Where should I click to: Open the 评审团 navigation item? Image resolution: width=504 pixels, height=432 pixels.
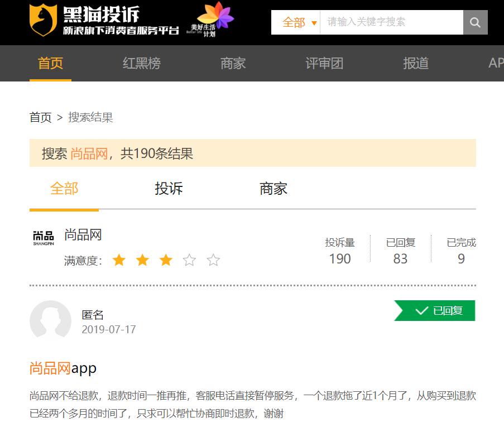[x=324, y=63]
